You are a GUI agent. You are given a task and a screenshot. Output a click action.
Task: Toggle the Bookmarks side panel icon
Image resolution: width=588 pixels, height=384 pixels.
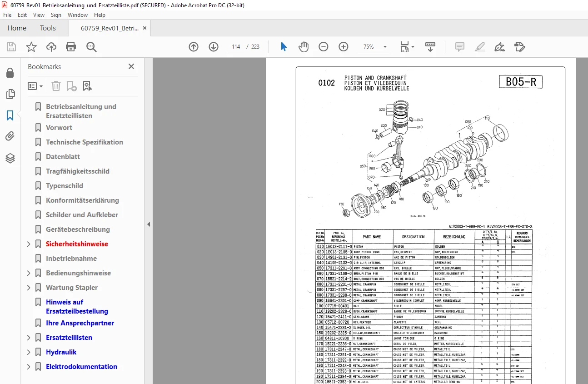[10, 115]
